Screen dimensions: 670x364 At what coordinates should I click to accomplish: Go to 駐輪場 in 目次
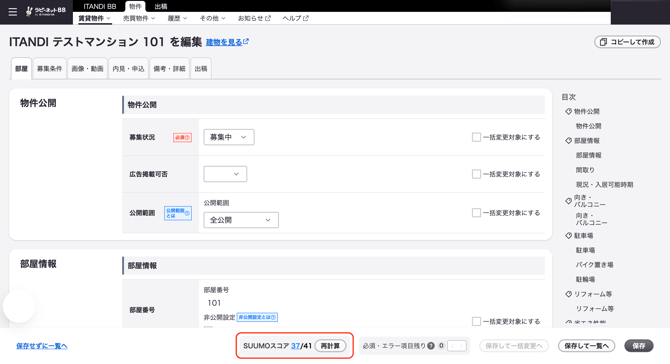coord(585,279)
